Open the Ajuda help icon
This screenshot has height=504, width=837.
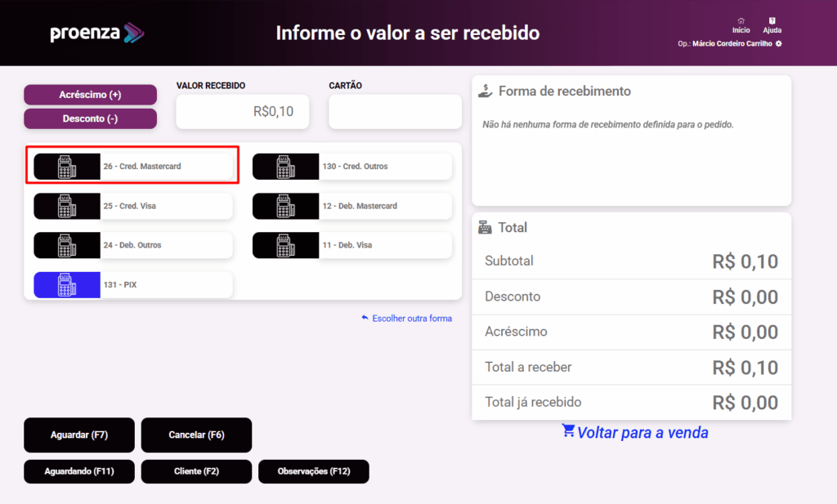772,21
